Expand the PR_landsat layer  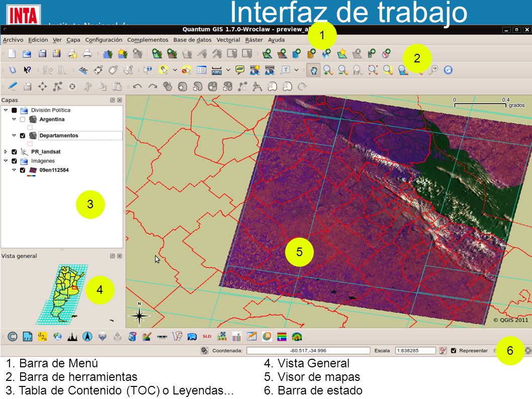[6, 151]
